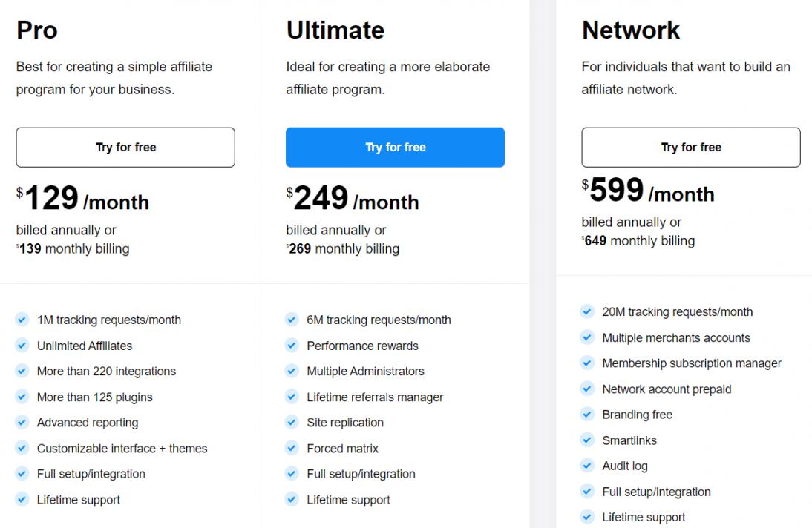The height and width of the screenshot is (528, 812).
Task: Select the checkmark beside Site replication
Action: coord(292,423)
